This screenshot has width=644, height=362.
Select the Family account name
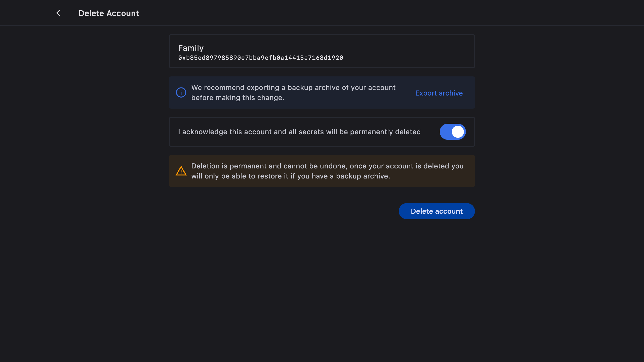point(191,48)
